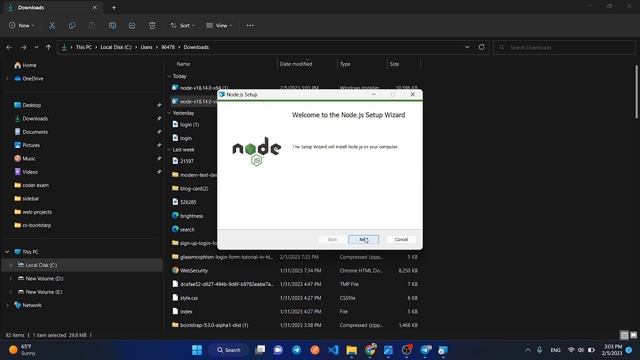
Task: Open the web-projects pinned folder
Action: [x=33, y=212]
